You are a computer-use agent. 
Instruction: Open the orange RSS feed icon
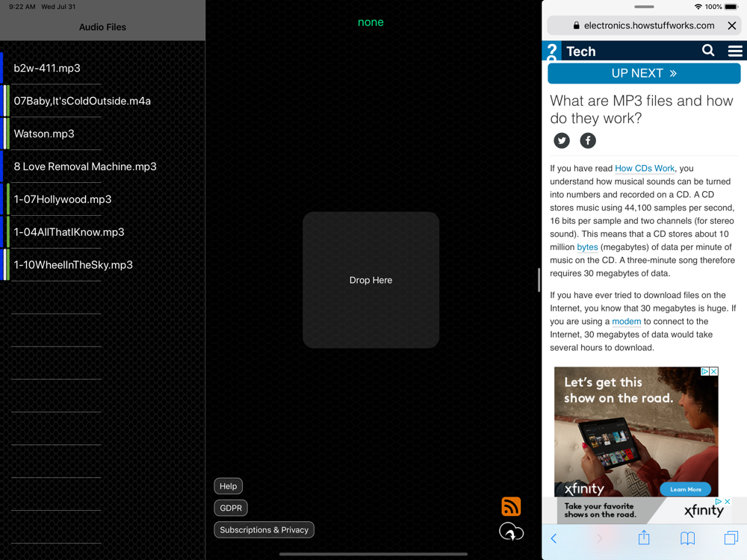click(511, 506)
